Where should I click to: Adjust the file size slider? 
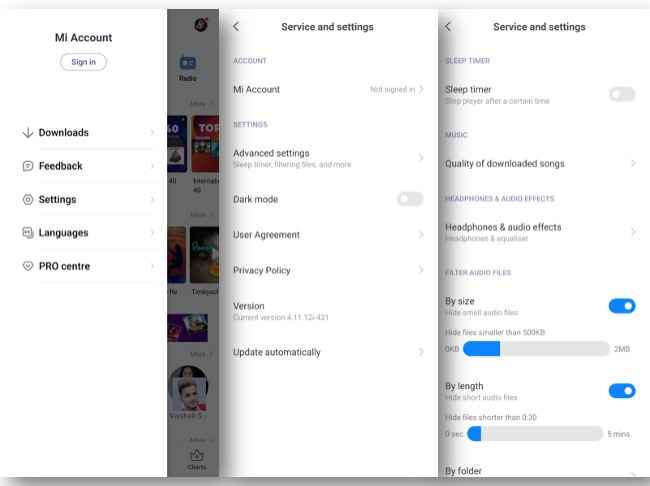536,349
